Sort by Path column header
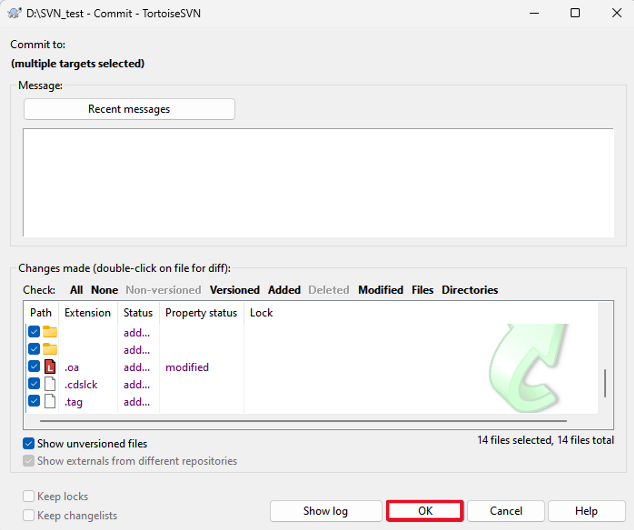Viewport: 634px width, 530px height. [41, 313]
